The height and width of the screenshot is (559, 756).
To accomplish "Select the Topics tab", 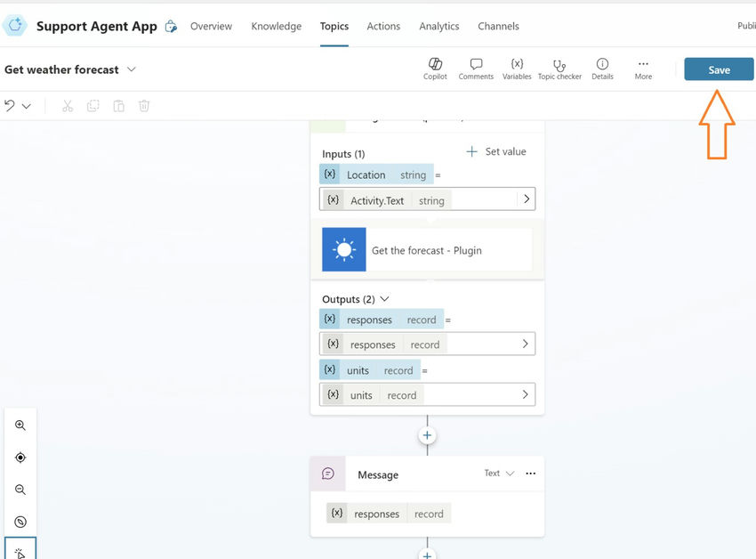I will (x=334, y=26).
